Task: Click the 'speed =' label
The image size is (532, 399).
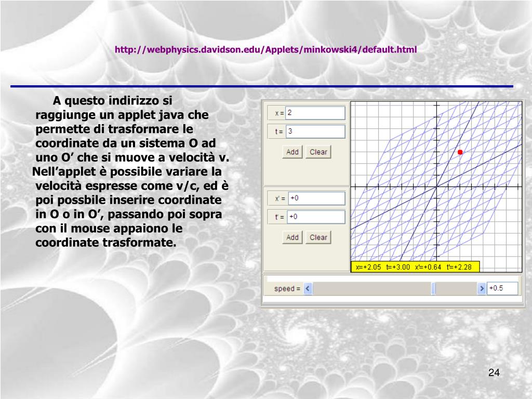Action: pos(287,289)
